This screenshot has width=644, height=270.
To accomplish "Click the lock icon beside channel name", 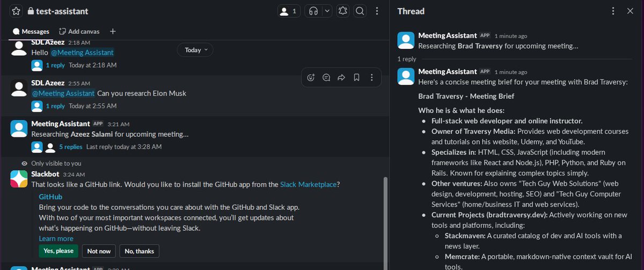I will coord(30,11).
